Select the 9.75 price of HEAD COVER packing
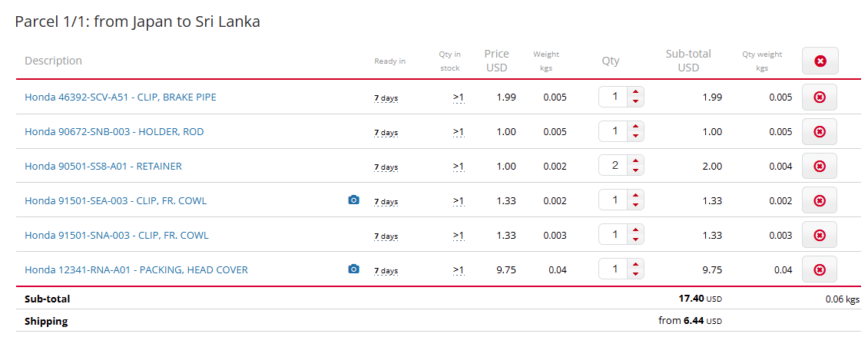 pyautogui.click(x=506, y=270)
